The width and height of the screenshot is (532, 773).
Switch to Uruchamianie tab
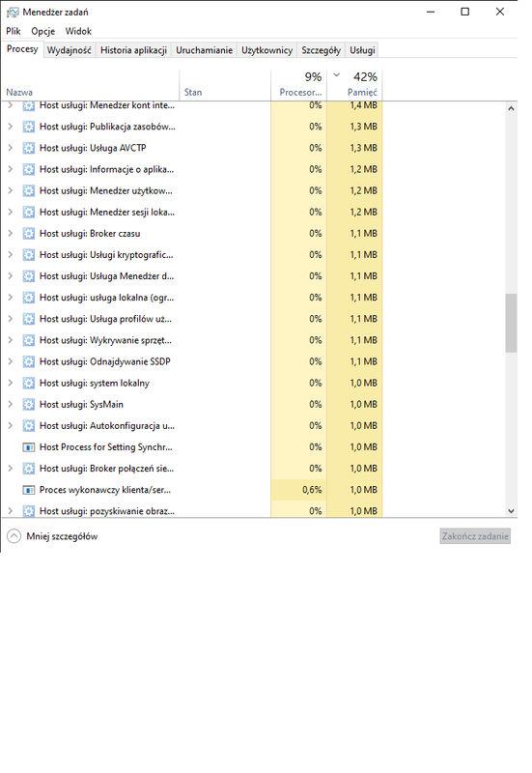204,50
